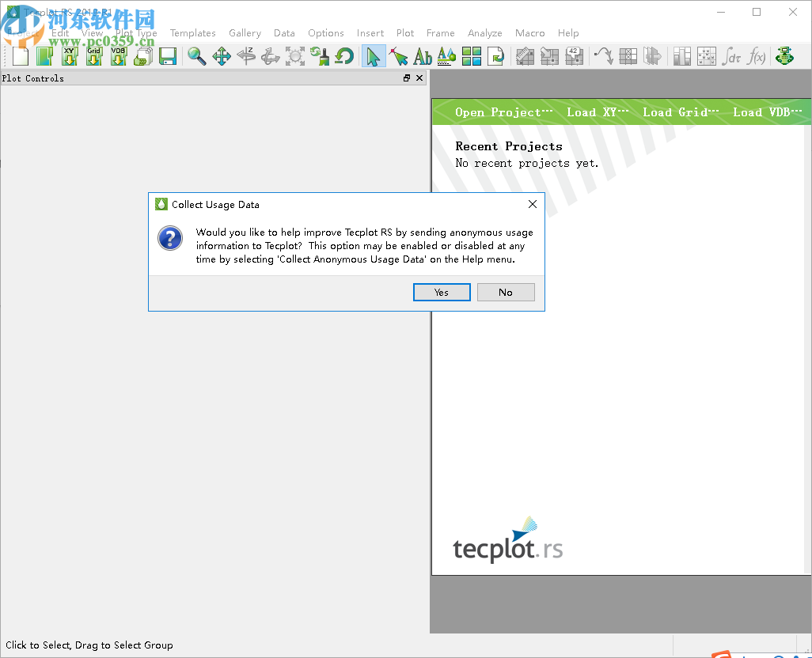Click Yes in the usage data dialog
The width and height of the screenshot is (812, 658).
coord(442,292)
